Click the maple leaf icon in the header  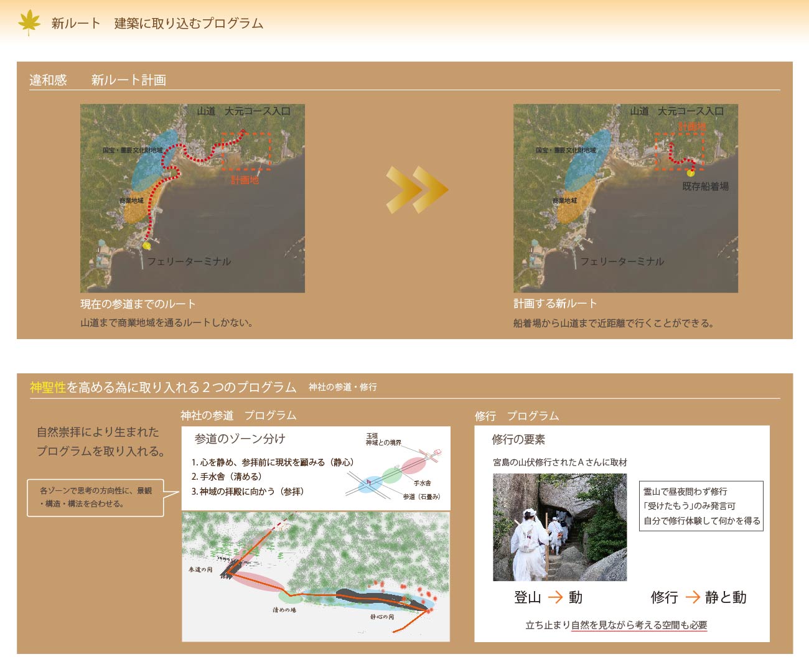coord(29,22)
